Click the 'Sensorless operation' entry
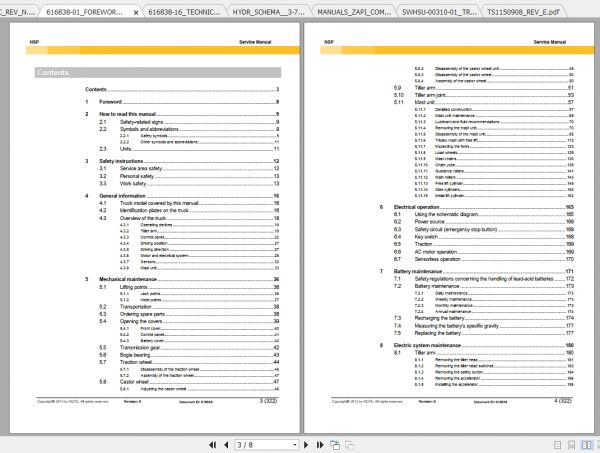The width and height of the screenshot is (600, 453). point(437,259)
